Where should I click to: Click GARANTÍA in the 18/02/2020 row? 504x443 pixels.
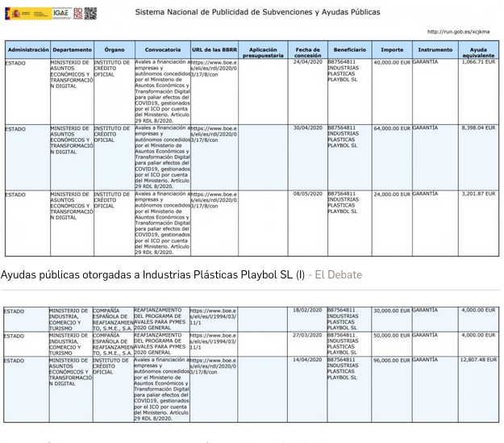pos(425,310)
